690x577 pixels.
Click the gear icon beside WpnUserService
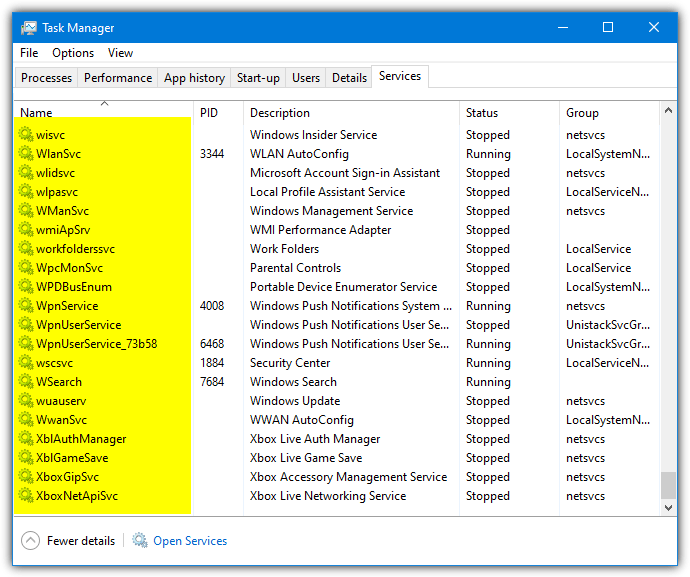coord(26,324)
